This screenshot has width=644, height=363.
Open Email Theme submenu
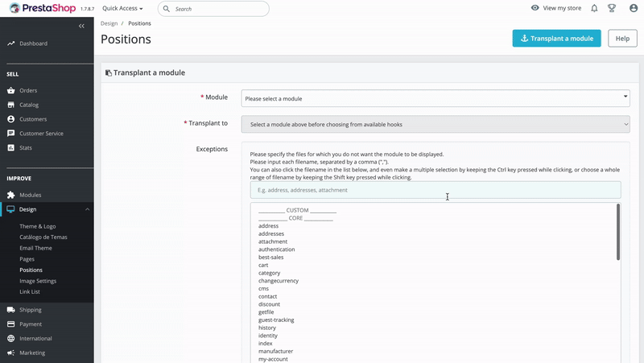pyautogui.click(x=35, y=248)
